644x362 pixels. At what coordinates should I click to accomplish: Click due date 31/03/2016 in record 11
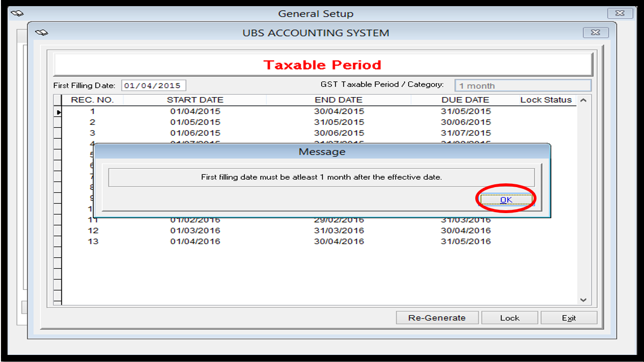pos(466,220)
